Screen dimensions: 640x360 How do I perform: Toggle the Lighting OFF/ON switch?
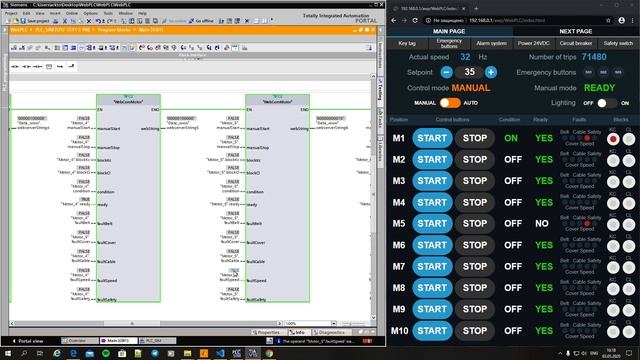tap(607, 103)
